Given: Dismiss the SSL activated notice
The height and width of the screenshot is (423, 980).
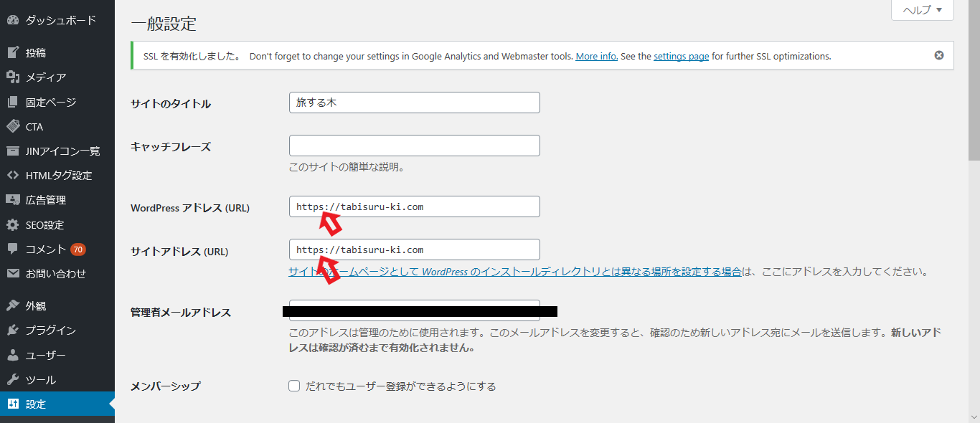Looking at the screenshot, I should point(939,55).
